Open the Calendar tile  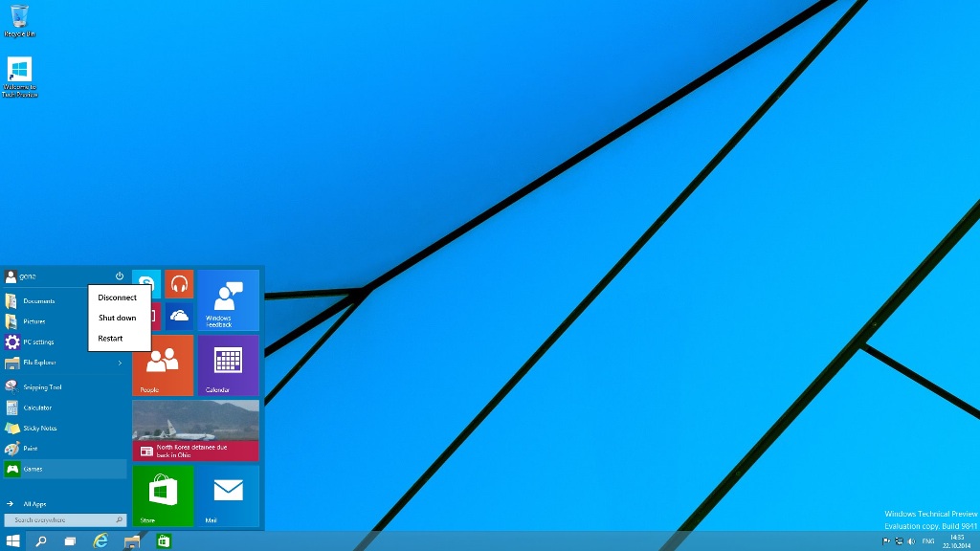[x=228, y=364]
